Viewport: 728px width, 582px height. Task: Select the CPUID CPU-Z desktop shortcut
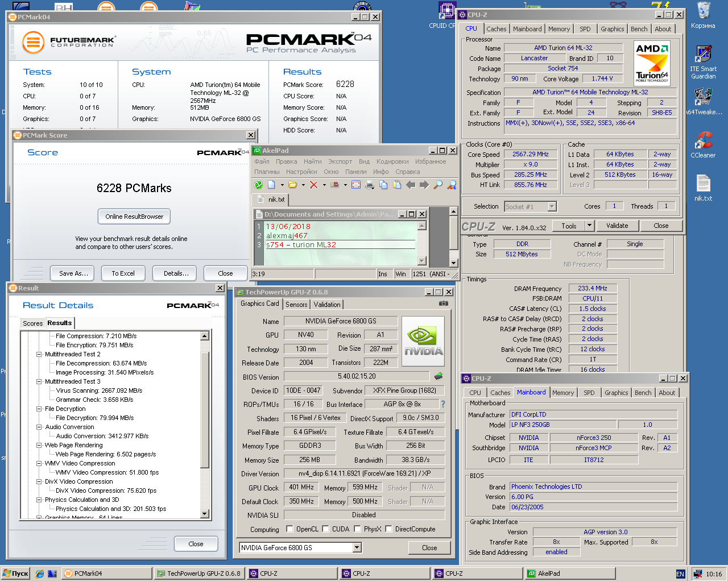pyautogui.click(x=446, y=15)
